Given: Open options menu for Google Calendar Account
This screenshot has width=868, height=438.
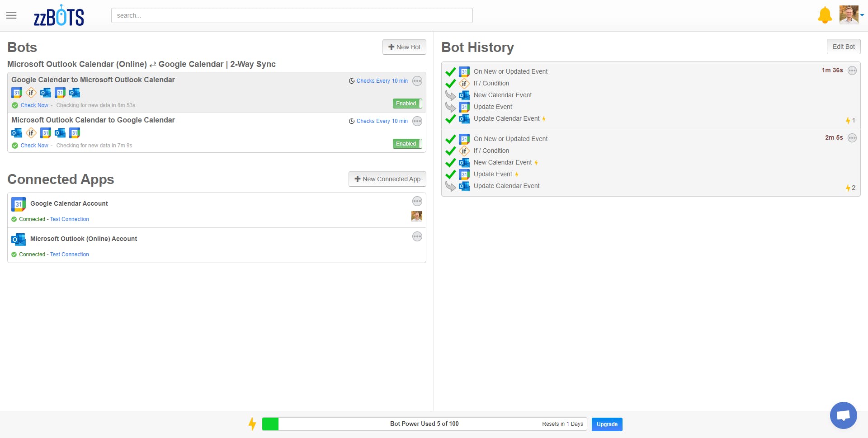Looking at the screenshot, I should 417,201.
